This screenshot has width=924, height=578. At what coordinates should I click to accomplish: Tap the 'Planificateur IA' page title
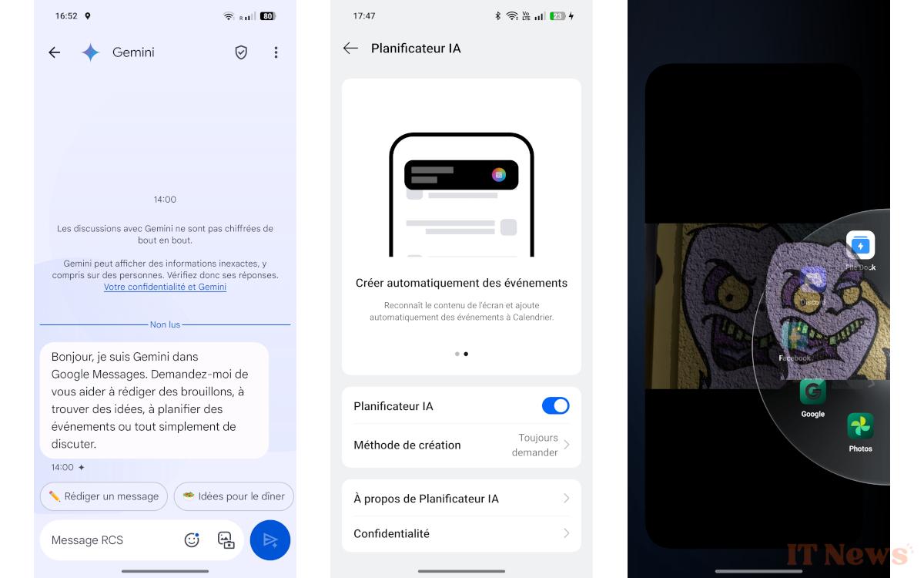(416, 48)
